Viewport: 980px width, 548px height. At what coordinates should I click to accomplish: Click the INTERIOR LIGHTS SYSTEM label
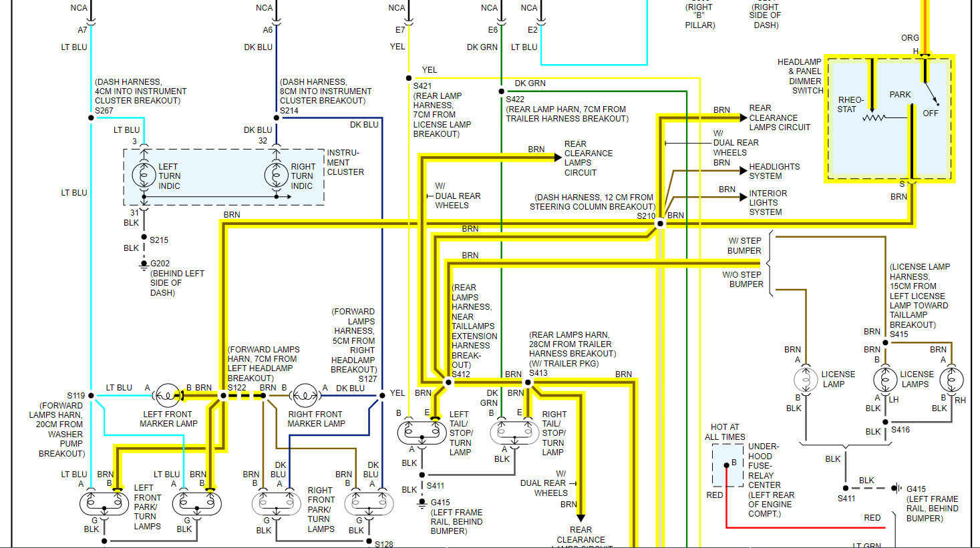(767, 202)
